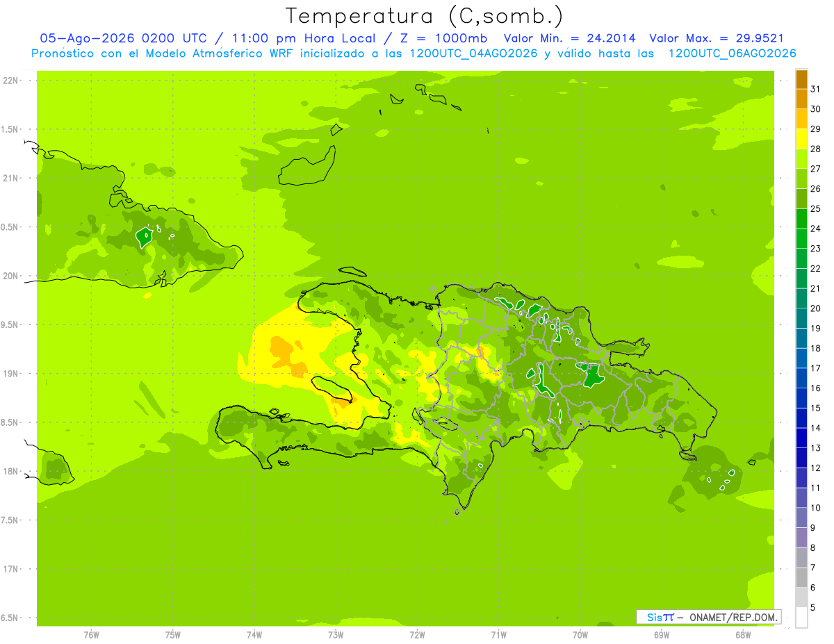Click the legend swatch between 26 and 27
The image size is (834, 644).
tap(801, 179)
